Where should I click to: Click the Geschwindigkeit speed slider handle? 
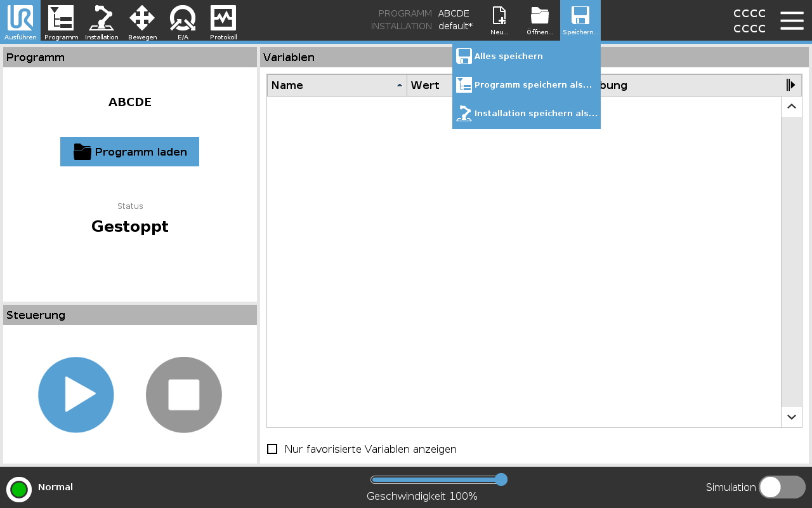tap(501, 479)
